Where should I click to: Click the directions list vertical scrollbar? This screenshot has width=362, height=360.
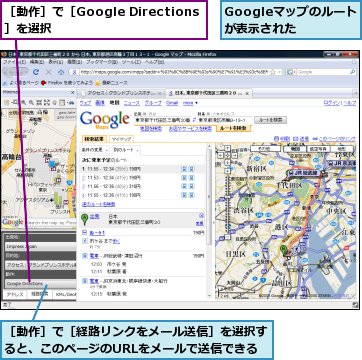(209, 221)
